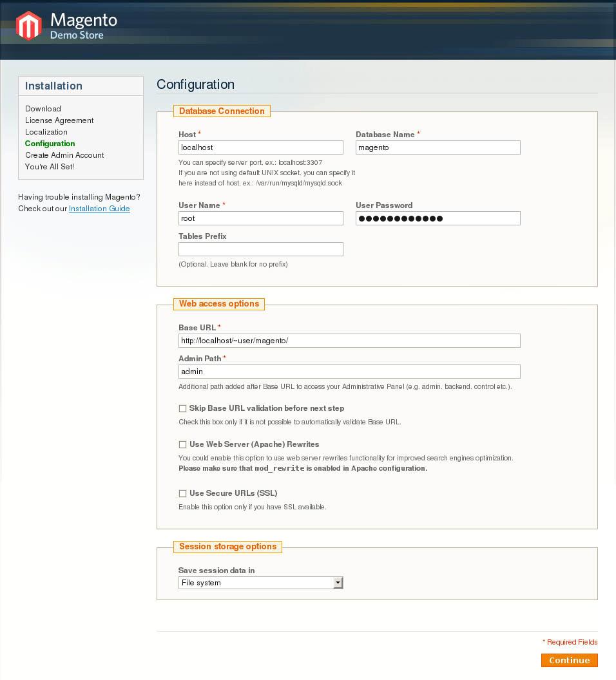Click the Database Connection section legend

222,111
